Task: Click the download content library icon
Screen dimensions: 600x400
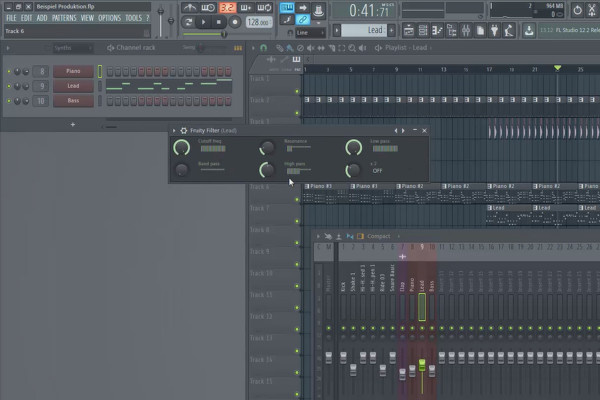Action: (x=529, y=31)
